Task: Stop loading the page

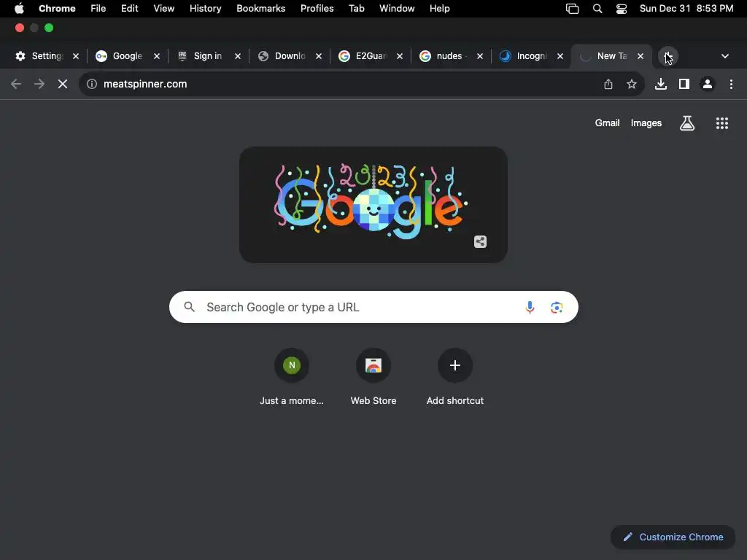Action: pyautogui.click(x=63, y=85)
